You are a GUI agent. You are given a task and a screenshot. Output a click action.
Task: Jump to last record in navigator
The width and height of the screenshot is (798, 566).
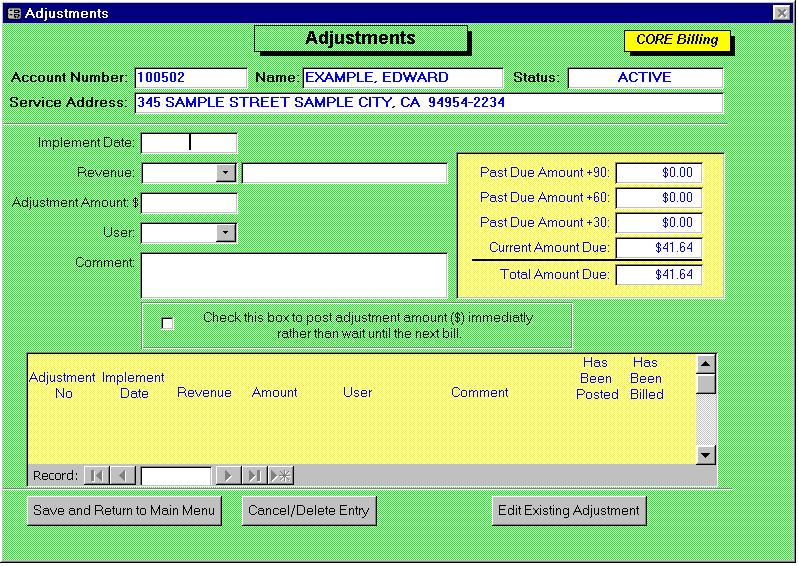[254, 475]
